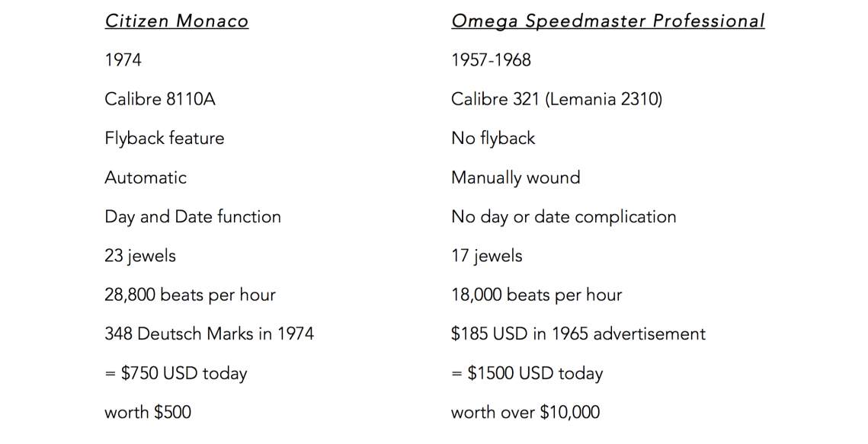Viewport: 868px width, 444px height.
Task: Click the $185 USD advertisement line
Action: [x=578, y=334]
